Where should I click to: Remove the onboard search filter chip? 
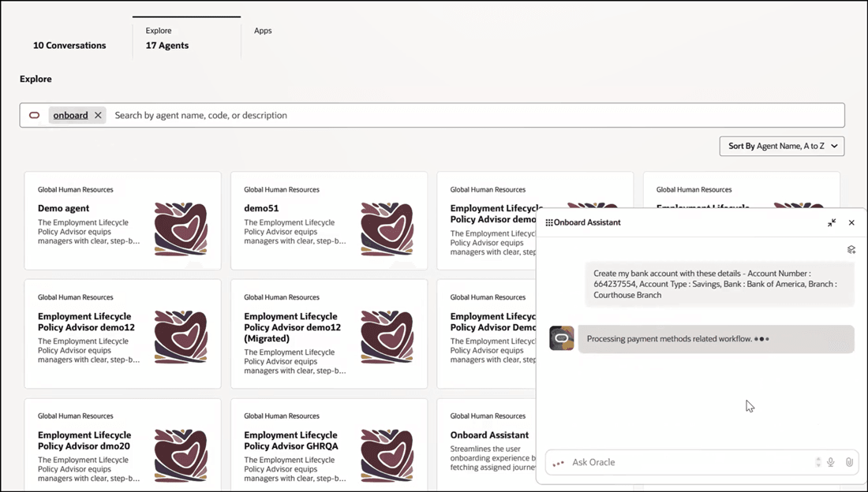click(98, 115)
